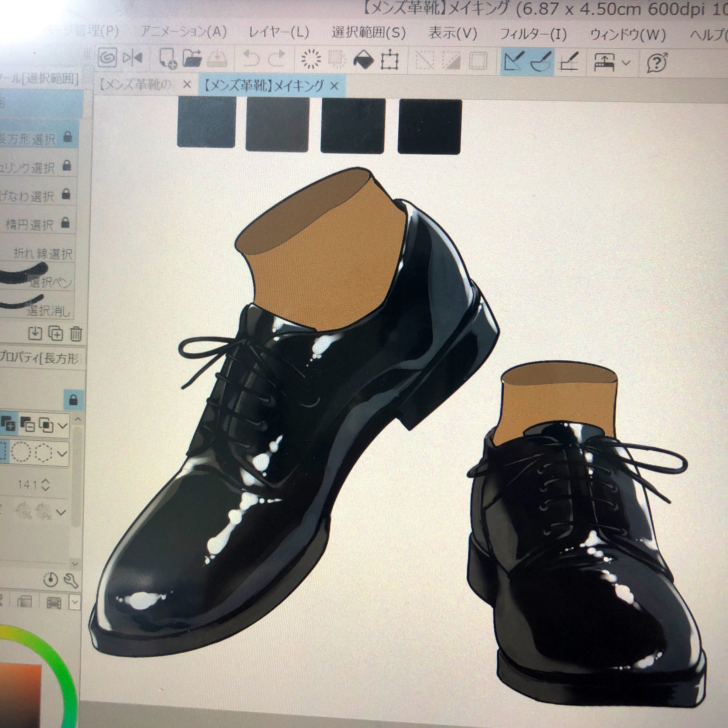Click the 14.1 value stepper arrows

(x=45, y=485)
